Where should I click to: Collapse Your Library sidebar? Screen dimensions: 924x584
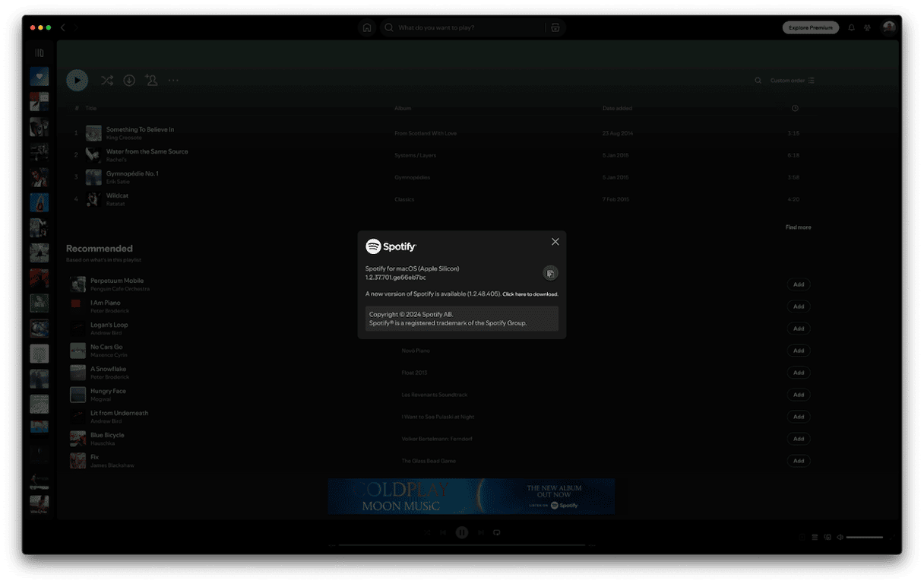[x=40, y=53]
